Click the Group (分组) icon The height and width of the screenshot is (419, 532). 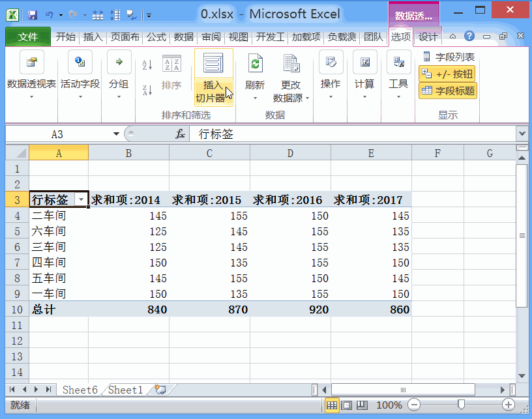(119, 65)
